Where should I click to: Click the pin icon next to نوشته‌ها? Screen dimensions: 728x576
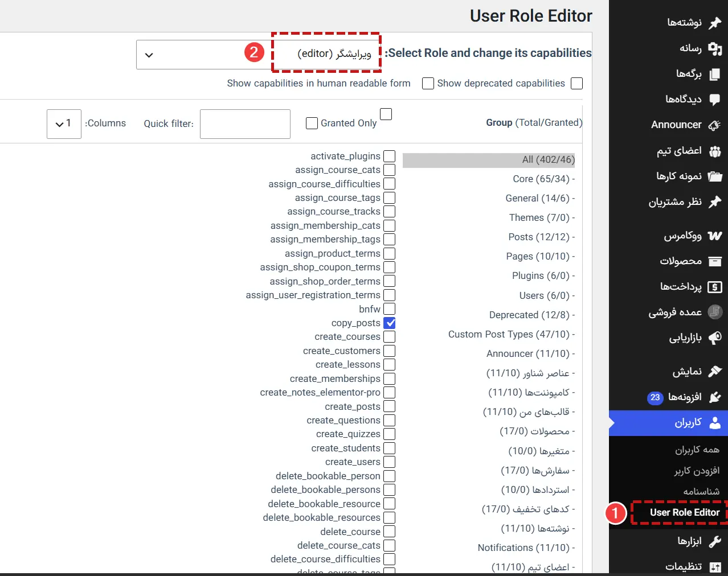tap(715, 23)
